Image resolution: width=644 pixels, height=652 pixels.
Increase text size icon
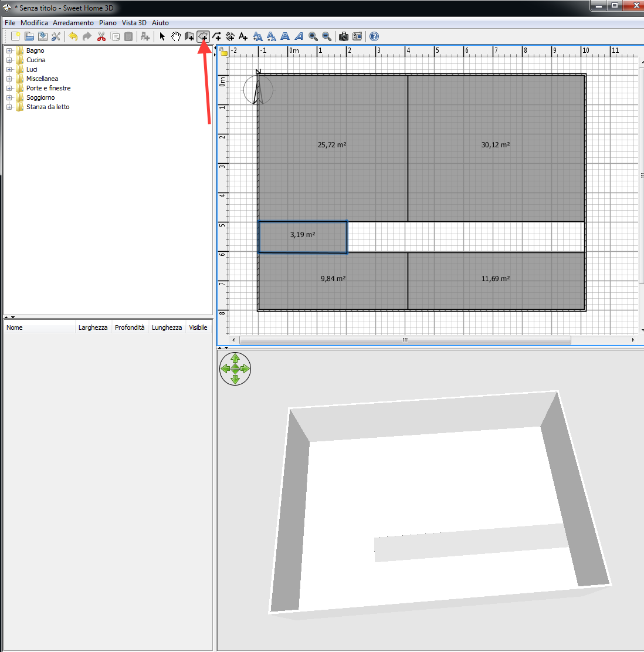(257, 36)
